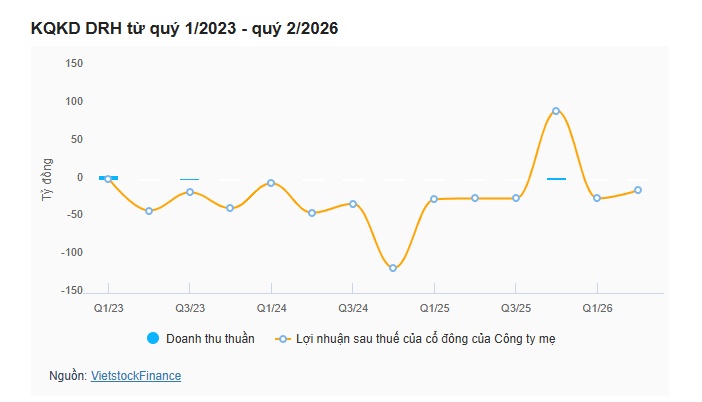Click the Q1/26 profit data point
Screen dimensions: 702x402
pos(597,198)
